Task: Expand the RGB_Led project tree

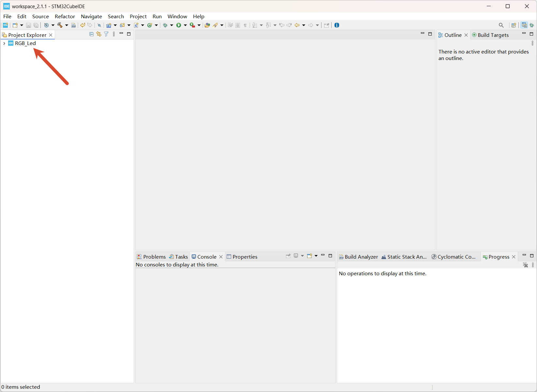Action: [4, 43]
